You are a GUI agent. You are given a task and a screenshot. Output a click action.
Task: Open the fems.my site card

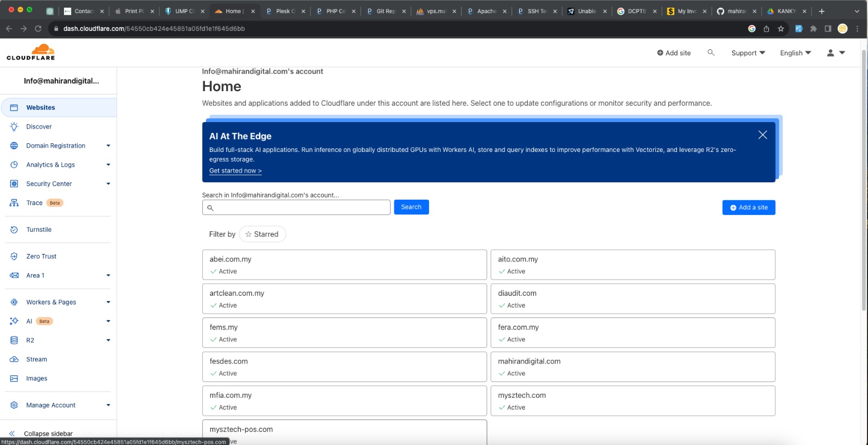344,333
